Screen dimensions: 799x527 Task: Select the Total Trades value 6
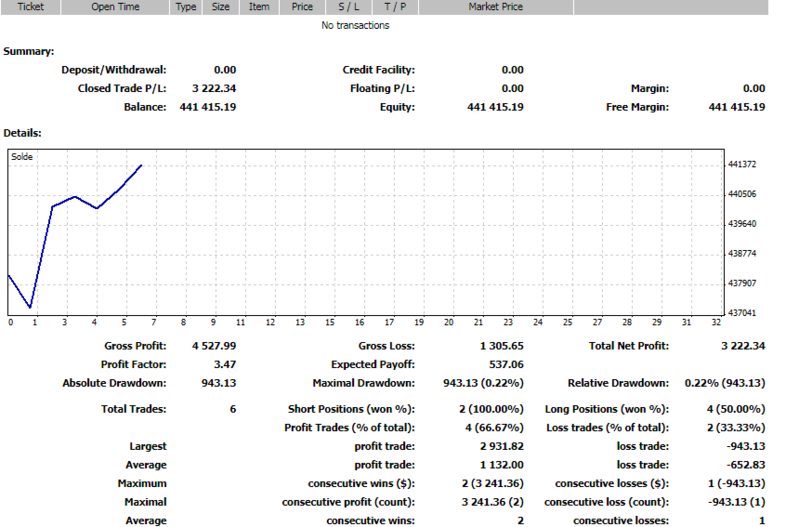pos(233,409)
